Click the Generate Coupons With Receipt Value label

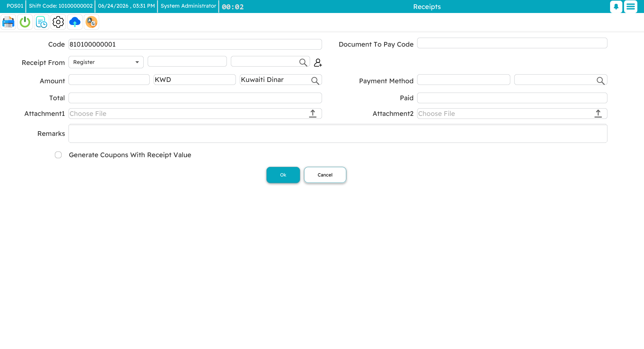click(x=130, y=155)
